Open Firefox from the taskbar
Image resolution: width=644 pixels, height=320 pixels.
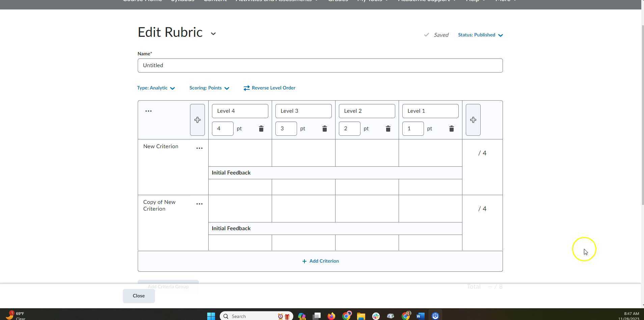pos(331,316)
